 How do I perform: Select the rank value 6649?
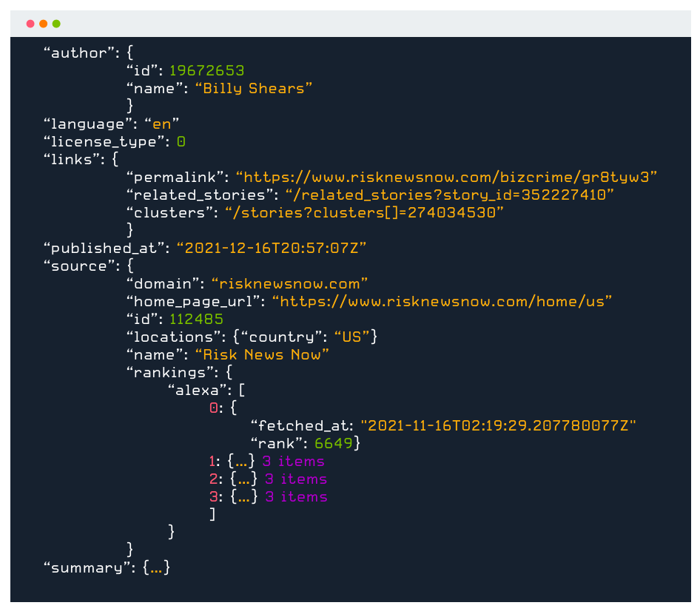(334, 444)
